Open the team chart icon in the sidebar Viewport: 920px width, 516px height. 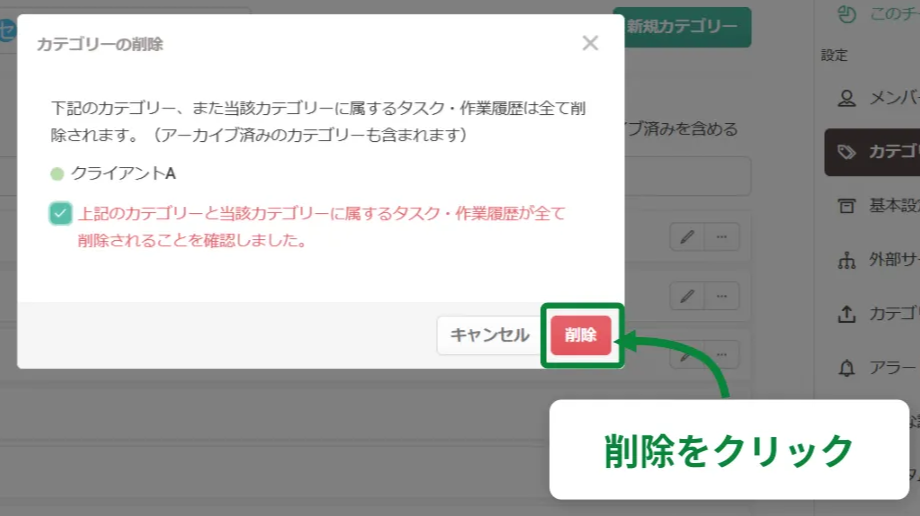846,14
